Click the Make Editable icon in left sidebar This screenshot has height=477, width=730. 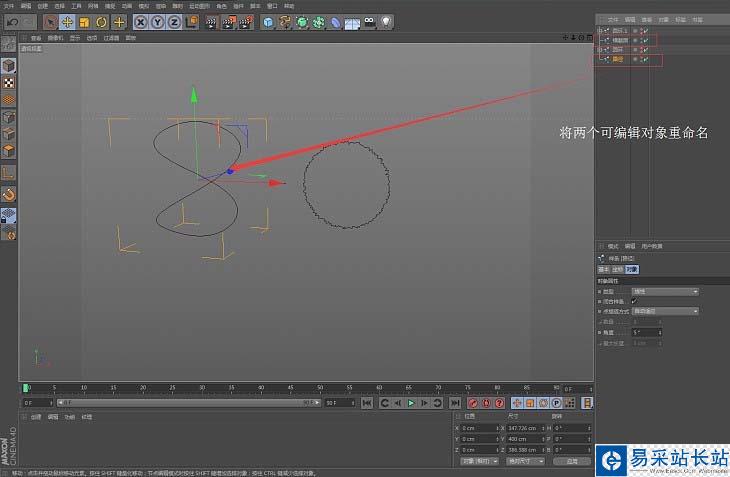pyautogui.click(x=8, y=44)
